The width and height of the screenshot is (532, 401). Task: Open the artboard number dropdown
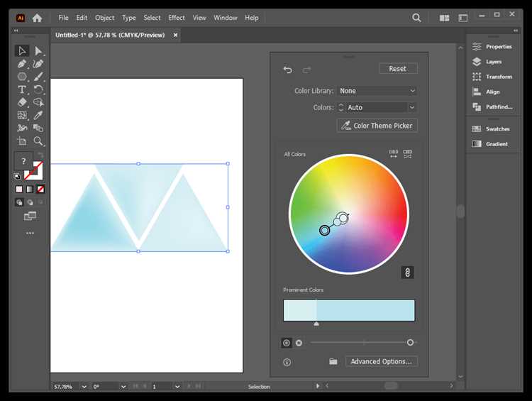tap(177, 387)
